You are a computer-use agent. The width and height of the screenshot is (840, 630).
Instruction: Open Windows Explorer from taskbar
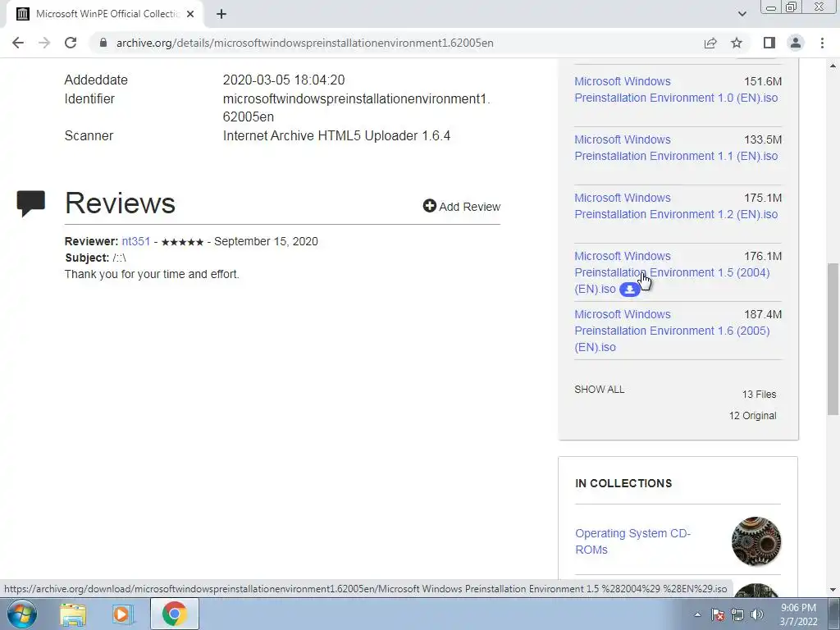[x=73, y=614]
